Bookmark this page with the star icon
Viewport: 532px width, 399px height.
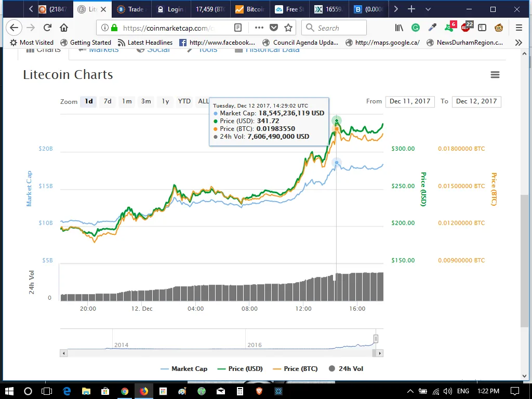pos(288,28)
